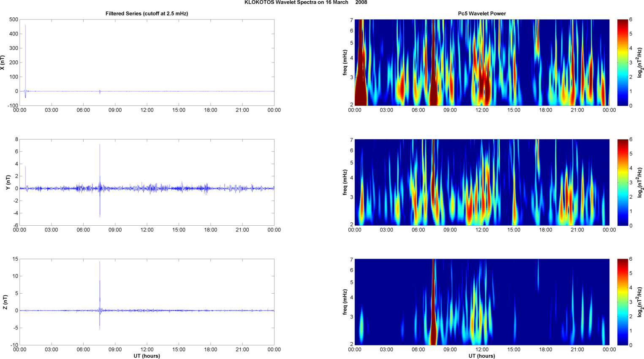
Task: Click freq (mHz) label of middle wavelet plot
Action: click(x=345, y=182)
